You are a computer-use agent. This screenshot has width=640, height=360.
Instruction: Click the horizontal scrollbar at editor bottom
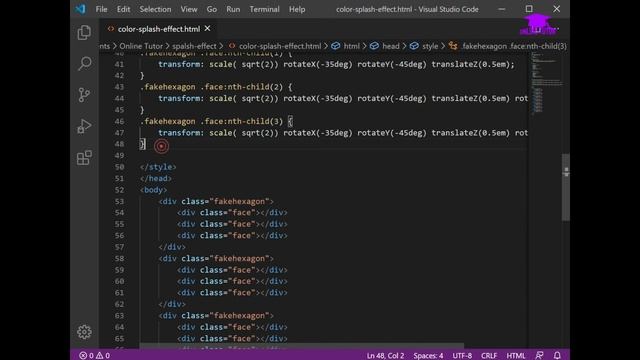pyautogui.click(x=302, y=346)
